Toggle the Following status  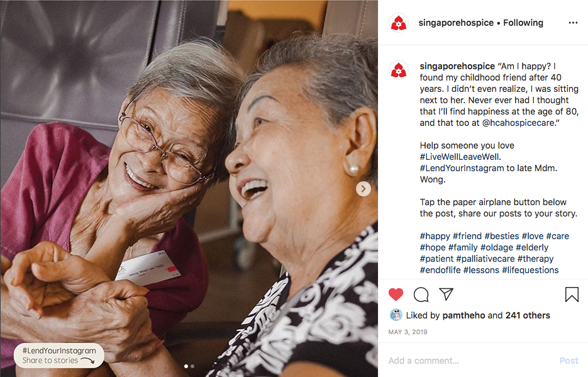pyautogui.click(x=523, y=23)
